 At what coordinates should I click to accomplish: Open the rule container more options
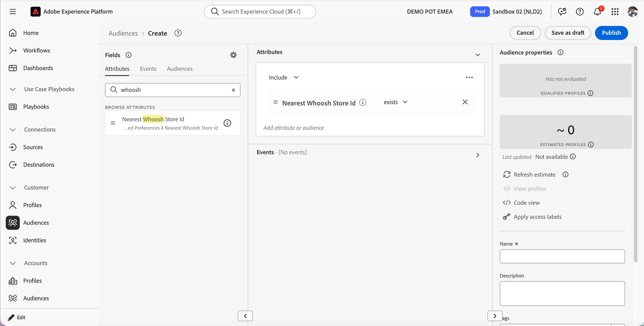469,78
